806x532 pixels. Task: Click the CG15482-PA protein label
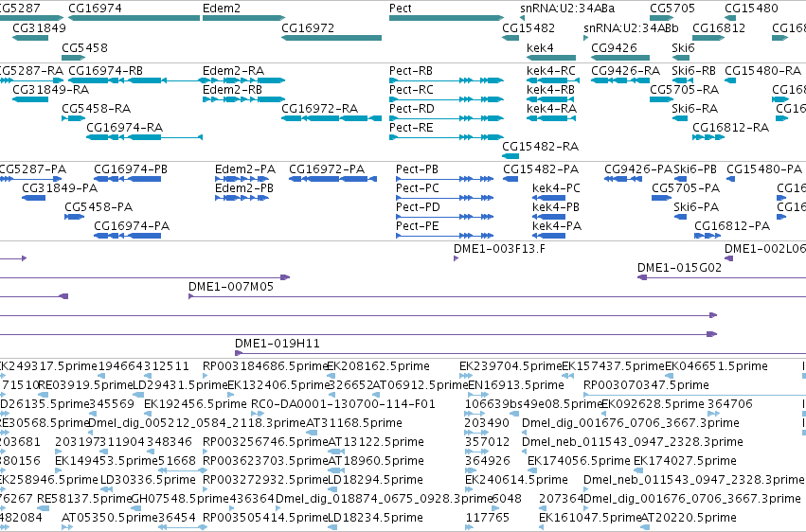coord(541,168)
